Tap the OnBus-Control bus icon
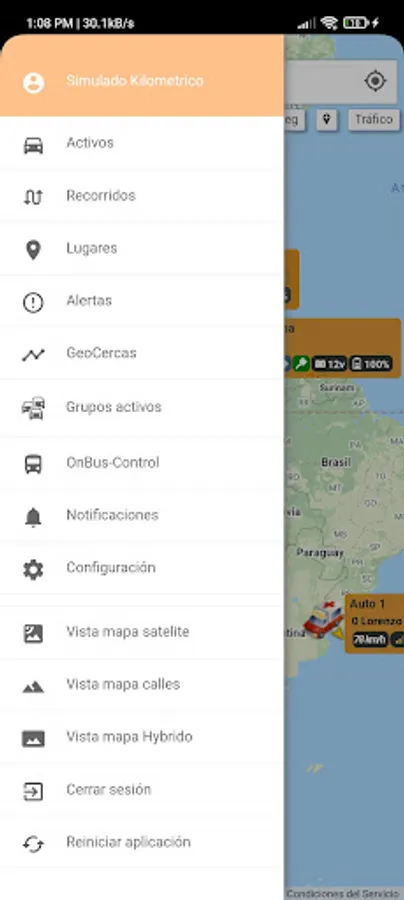The image size is (404, 900). coord(33,463)
